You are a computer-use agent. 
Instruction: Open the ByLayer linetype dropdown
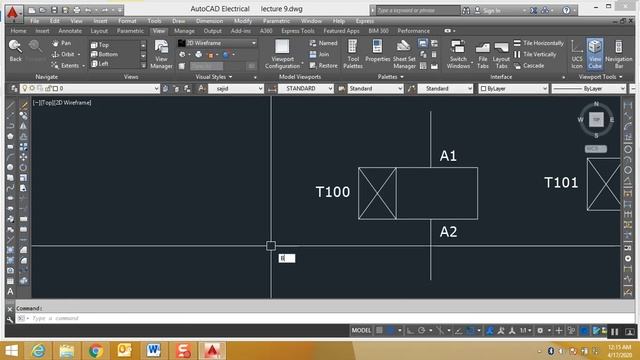coord(589,89)
